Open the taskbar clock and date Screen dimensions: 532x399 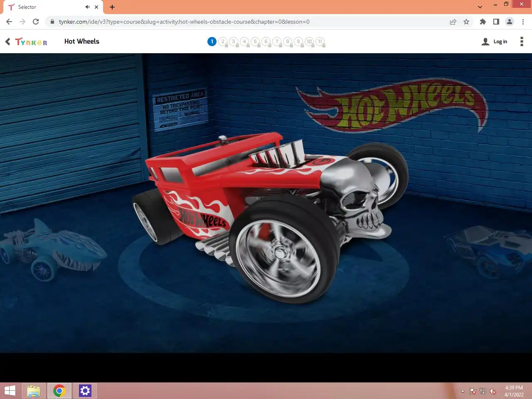coord(514,391)
